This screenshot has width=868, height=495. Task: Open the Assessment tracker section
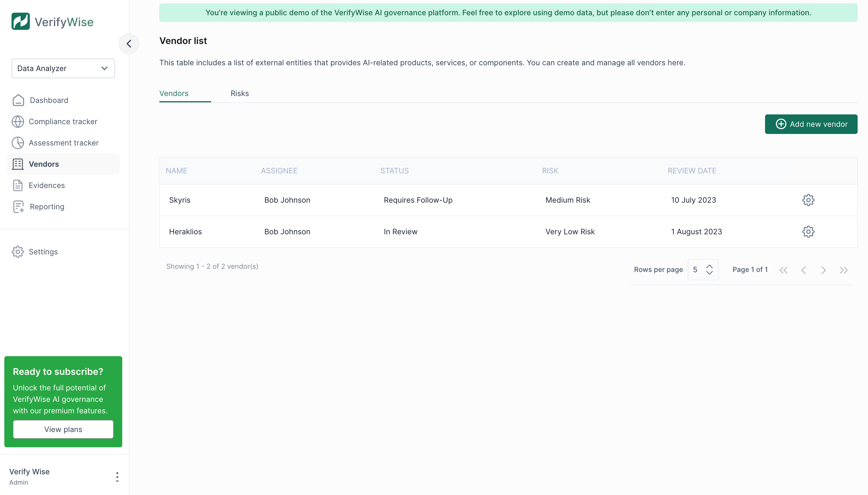point(64,143)
